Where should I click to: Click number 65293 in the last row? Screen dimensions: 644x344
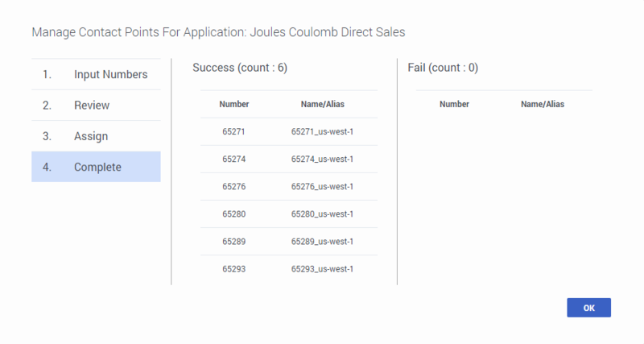coord(234,269)
